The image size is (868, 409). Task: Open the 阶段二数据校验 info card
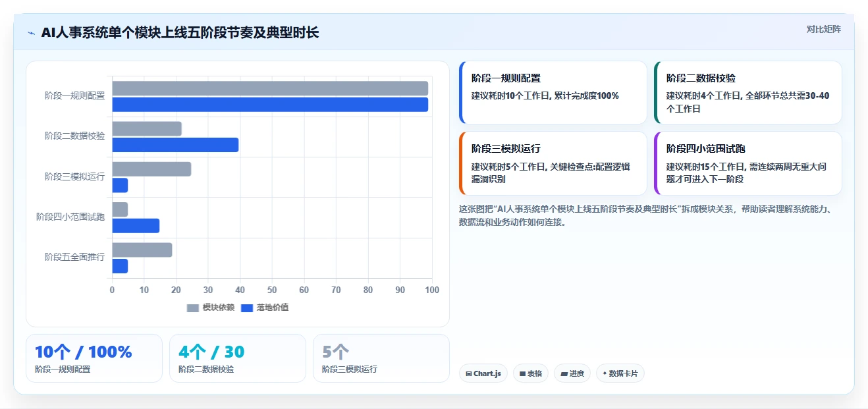(748, 93)
